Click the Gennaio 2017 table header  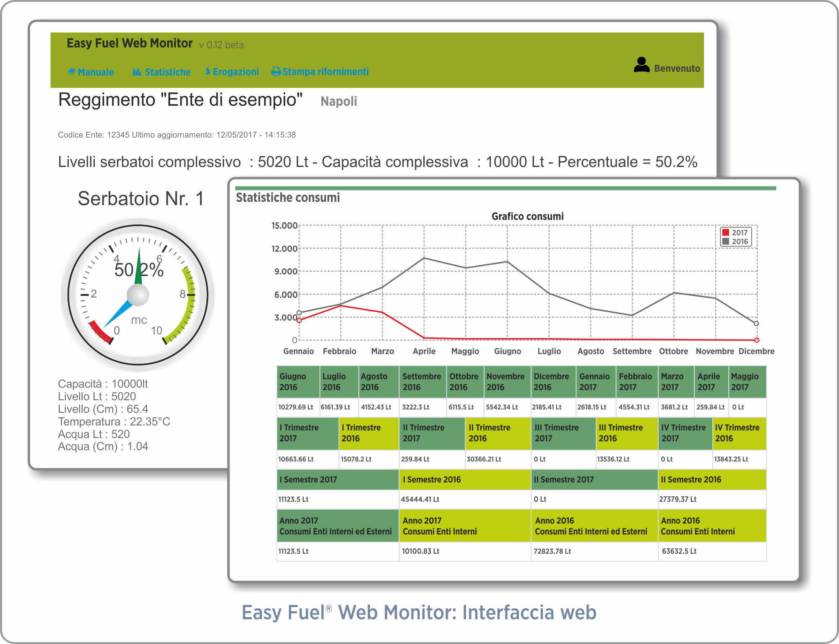point(596,382)
